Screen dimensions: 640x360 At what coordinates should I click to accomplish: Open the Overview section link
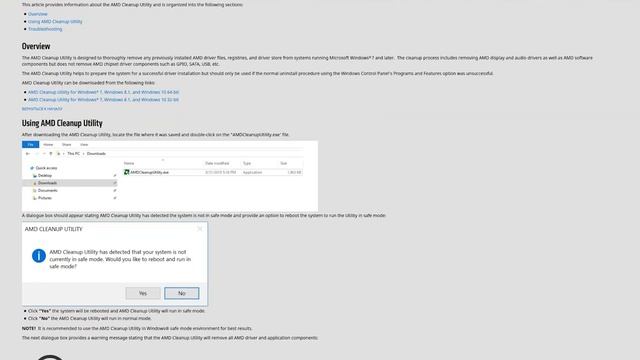point(38,14)
